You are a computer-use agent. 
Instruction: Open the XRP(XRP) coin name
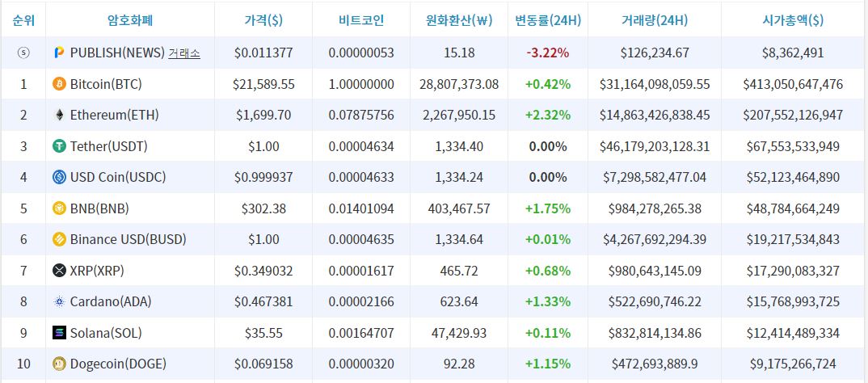[97, 271]
